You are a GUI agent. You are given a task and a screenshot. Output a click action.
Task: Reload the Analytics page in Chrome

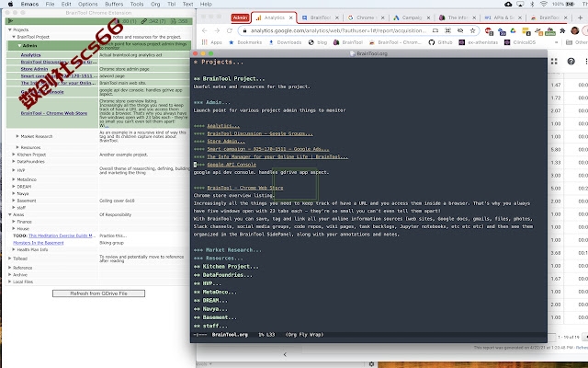pyautogui.click(x=230, y=30)
